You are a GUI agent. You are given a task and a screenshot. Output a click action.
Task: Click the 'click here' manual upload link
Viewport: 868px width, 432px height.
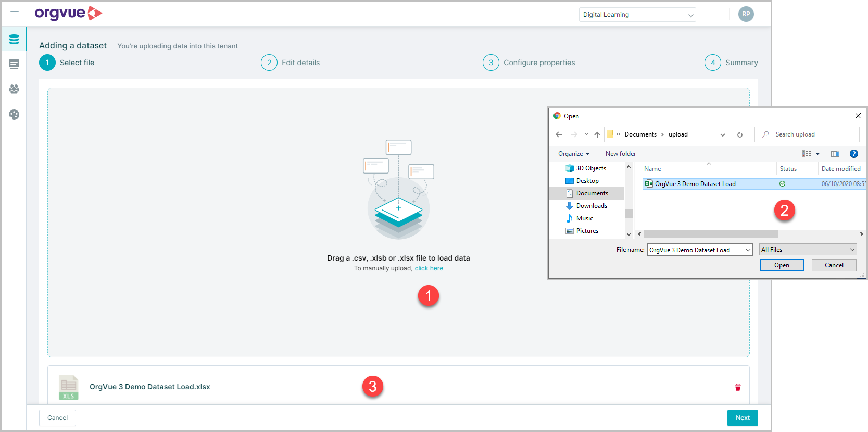tap(429, 268)
